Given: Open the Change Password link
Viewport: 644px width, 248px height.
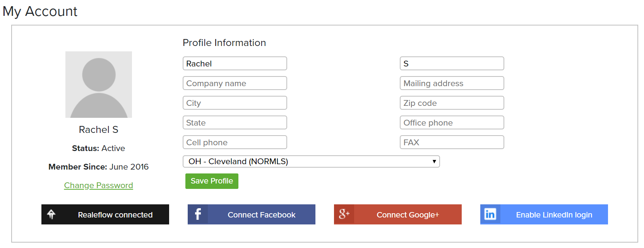Looking at the screenshot, I should click(x=99, y=185).
